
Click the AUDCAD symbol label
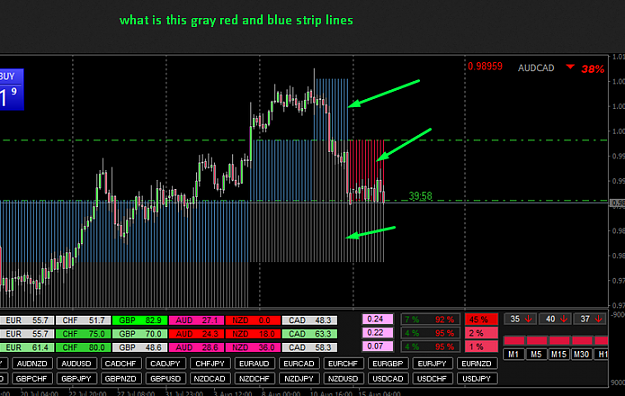[x=536, y=68]
